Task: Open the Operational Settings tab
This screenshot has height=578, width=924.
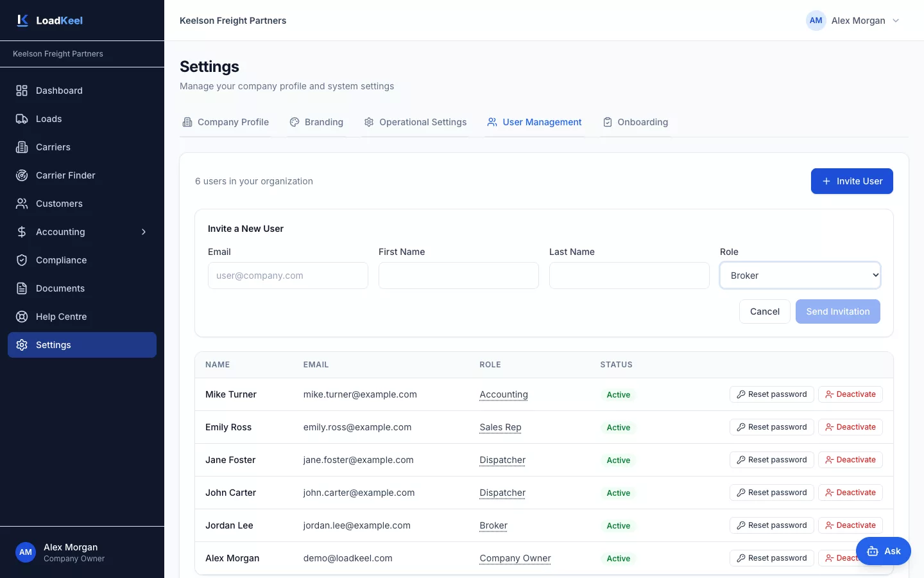Action: pyautogui.click(x=415, y=122)
